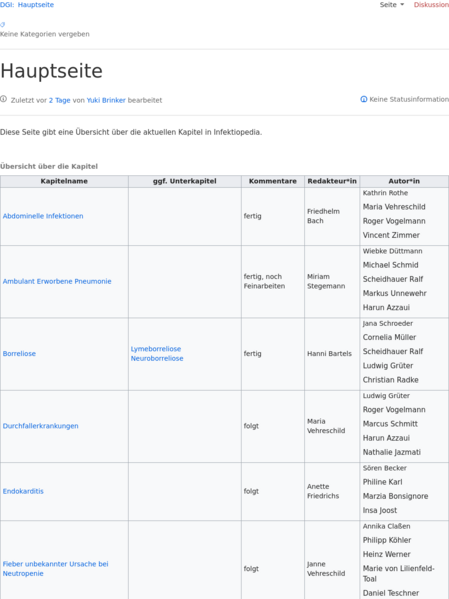Click author name 'Kathrin Rothe'
The height and width of the screenshot is (599, 449).
[x=385, y=193]
